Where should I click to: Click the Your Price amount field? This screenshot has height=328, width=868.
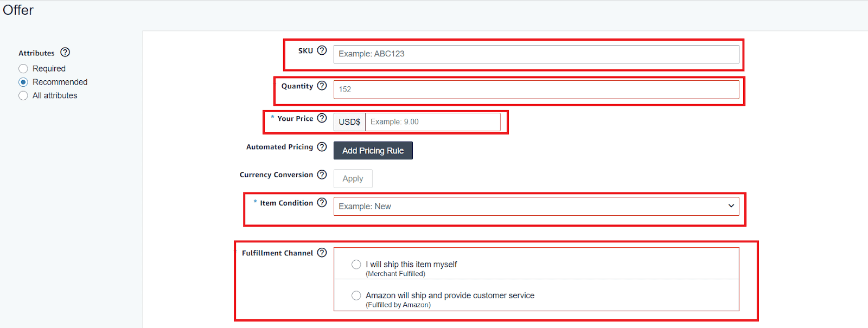[432, 122]
